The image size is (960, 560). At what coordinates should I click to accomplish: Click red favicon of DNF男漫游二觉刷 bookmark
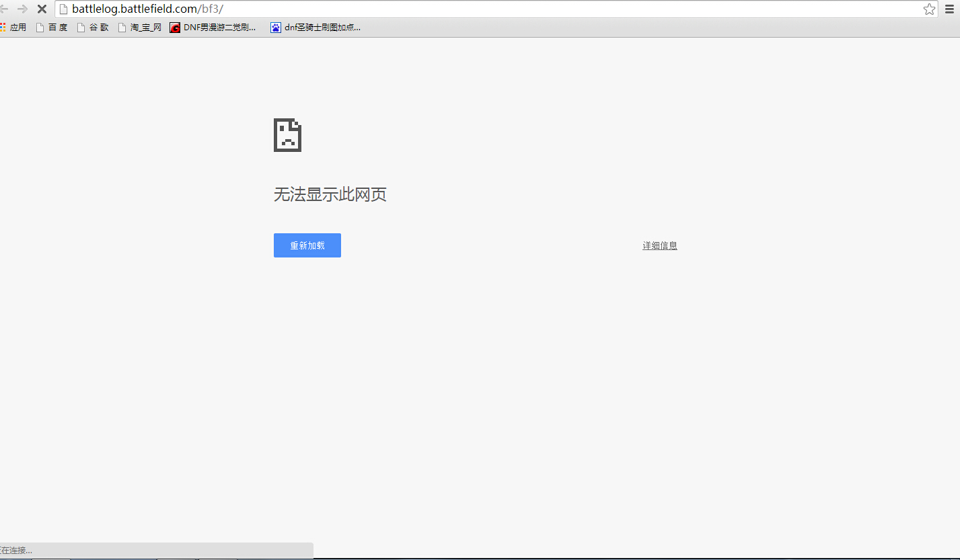click(x=175, y=28)
